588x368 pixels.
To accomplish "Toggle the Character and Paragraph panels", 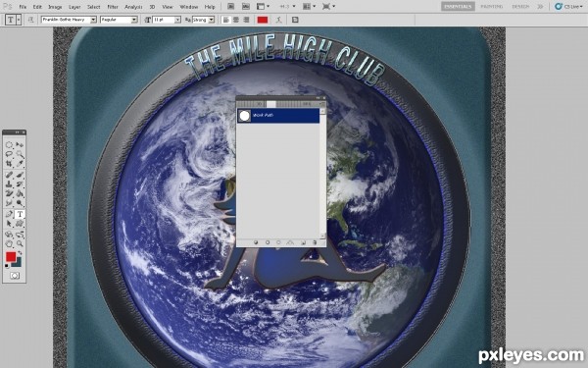I will coord(295,20).
